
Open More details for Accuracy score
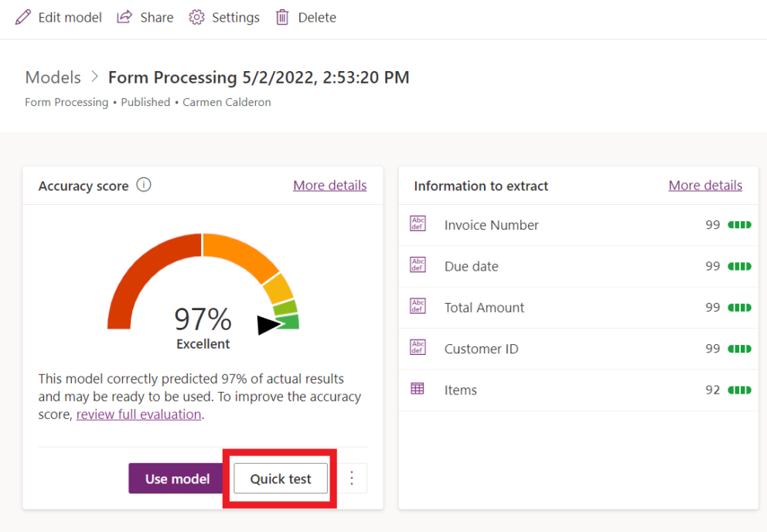coord(329,186)
